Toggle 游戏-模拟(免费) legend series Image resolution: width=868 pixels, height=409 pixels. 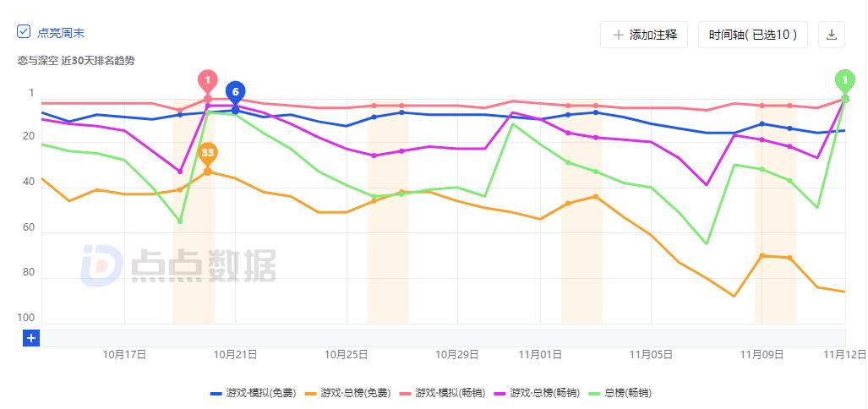[253, 393]
